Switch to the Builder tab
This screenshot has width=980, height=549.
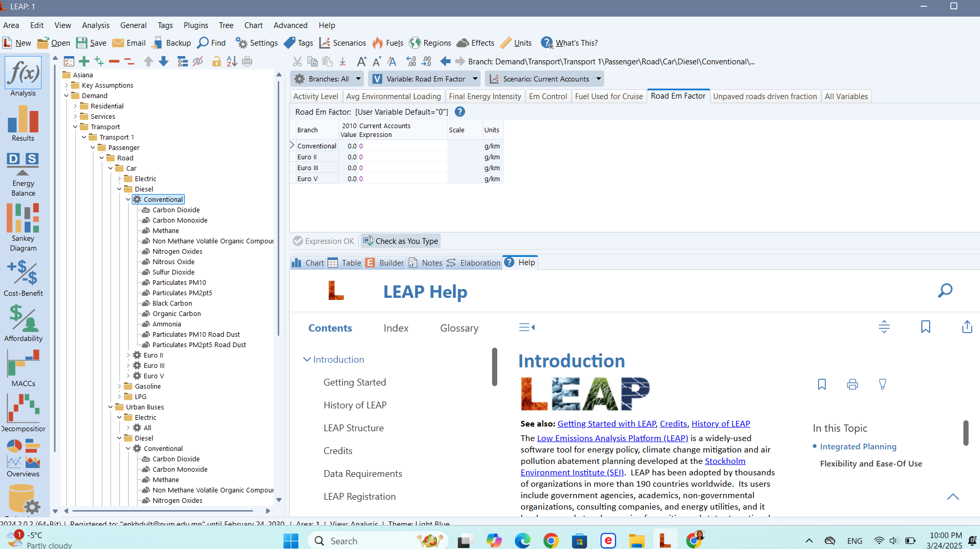(385, 263)
